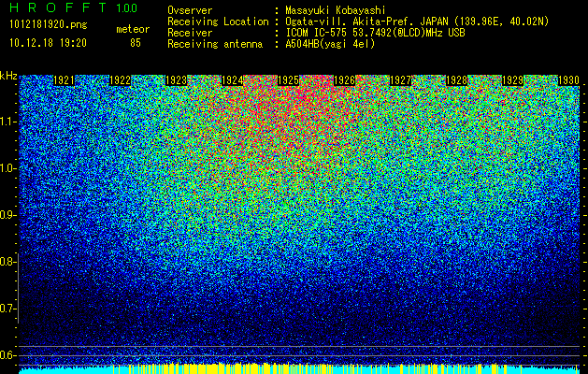Click the Ogata-vill. Akita-Pref. JAPAN location text
588x374 pixels.
pyautogui.click(x=417, y=22)
